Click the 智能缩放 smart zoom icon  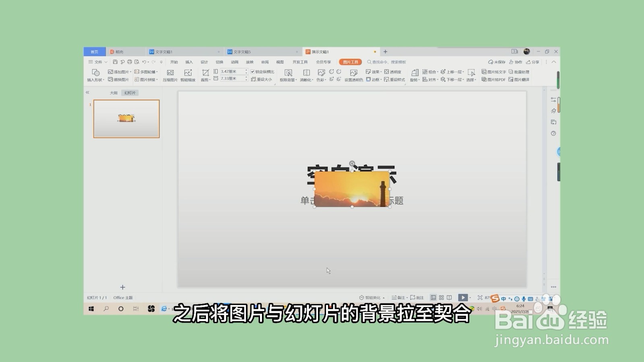pos(188,73)
